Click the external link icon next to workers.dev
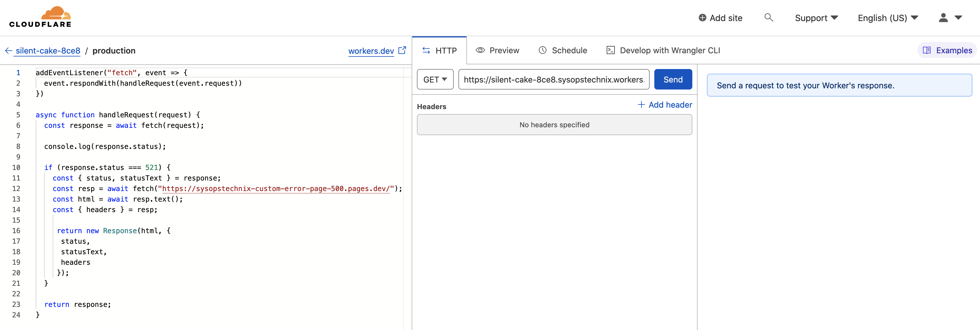This screenshot has width=980, height=330. (x=402, y=50)
